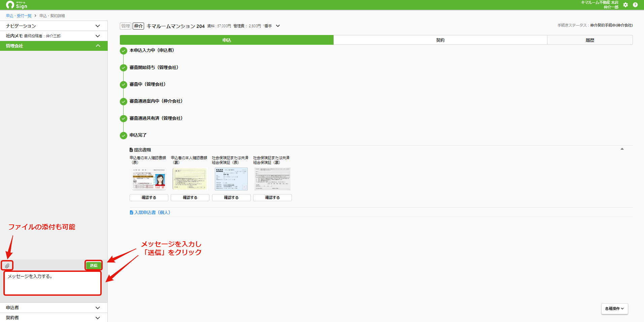Open insurance card back thumbnail

[272, 179]
